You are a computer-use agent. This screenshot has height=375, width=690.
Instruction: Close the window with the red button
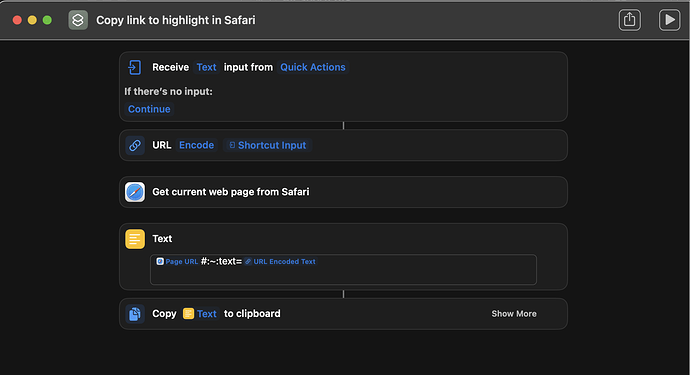coord(17,20)
